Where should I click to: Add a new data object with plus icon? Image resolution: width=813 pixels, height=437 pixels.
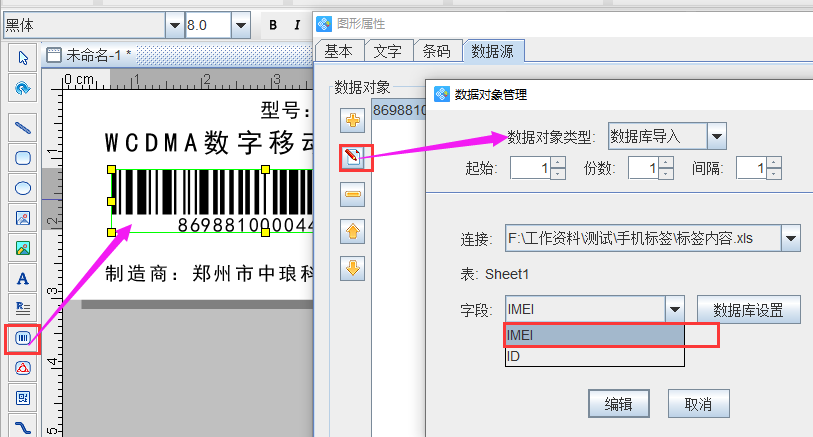click(x=353, y=122)
